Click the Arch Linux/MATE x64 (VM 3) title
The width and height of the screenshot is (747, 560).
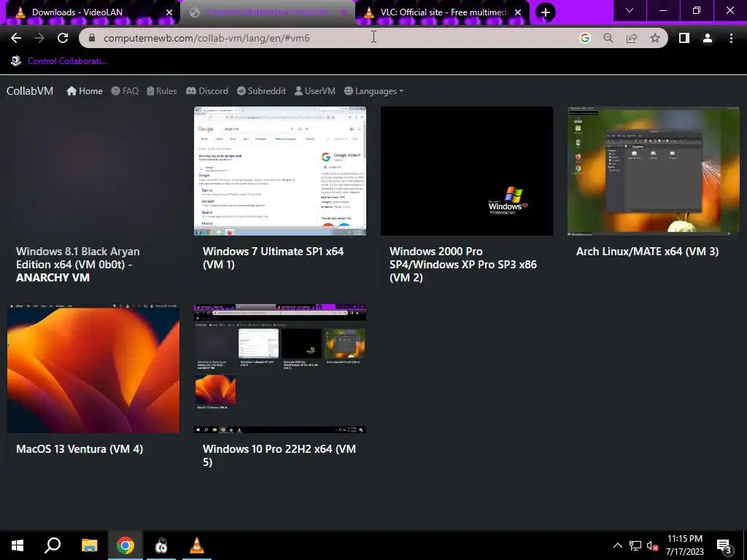click(x=648, y=252)
